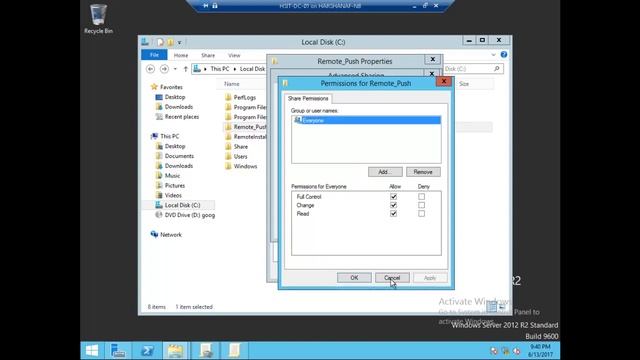This screenshot has height=360, width=640.
Task: Open recent locations dropdown arrow
Action: click(175, 69)
